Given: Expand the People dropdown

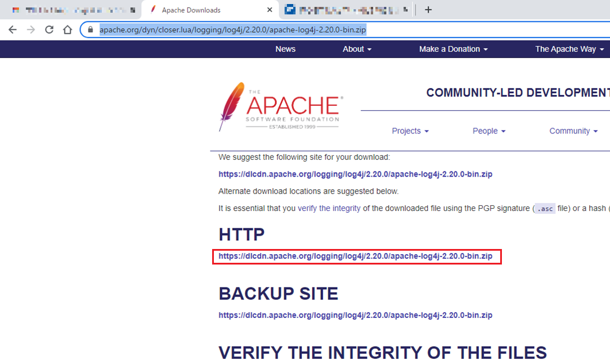Looking at the screenshot, I should point(489,131).
